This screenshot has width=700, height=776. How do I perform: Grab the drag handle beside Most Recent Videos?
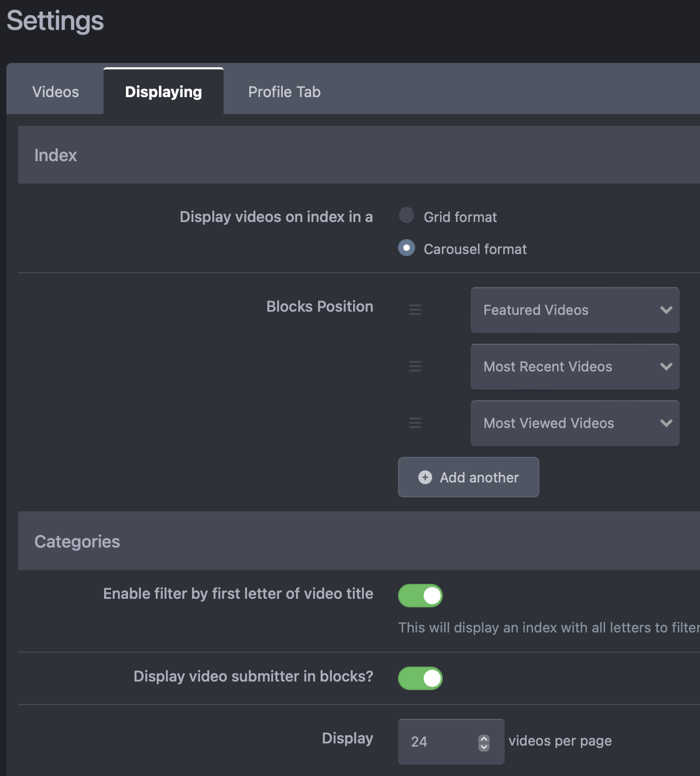pos(415,366)
